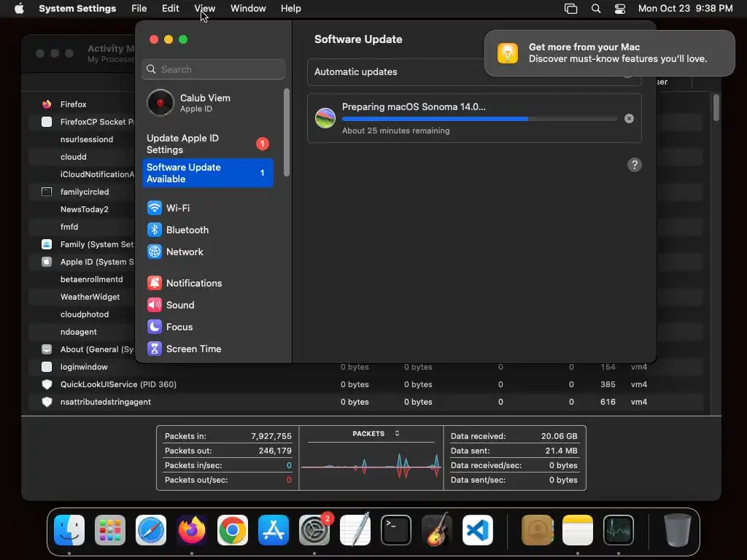Open Notes from the Dock
The image size is (747, 560).
click(578, 530)
